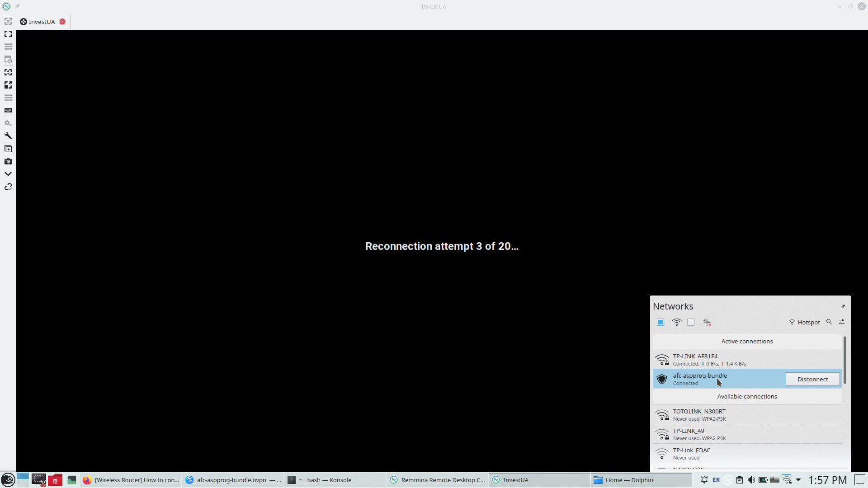Screen dimensions: 868x488
Task: Enable the airplane mode checkbox
Action: pos(691,322)
